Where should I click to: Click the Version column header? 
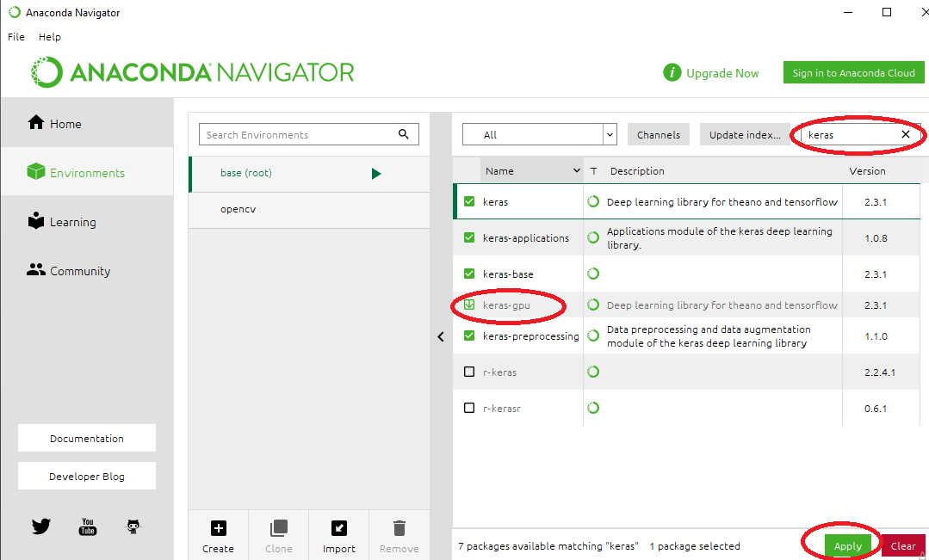tap(867, 170)
